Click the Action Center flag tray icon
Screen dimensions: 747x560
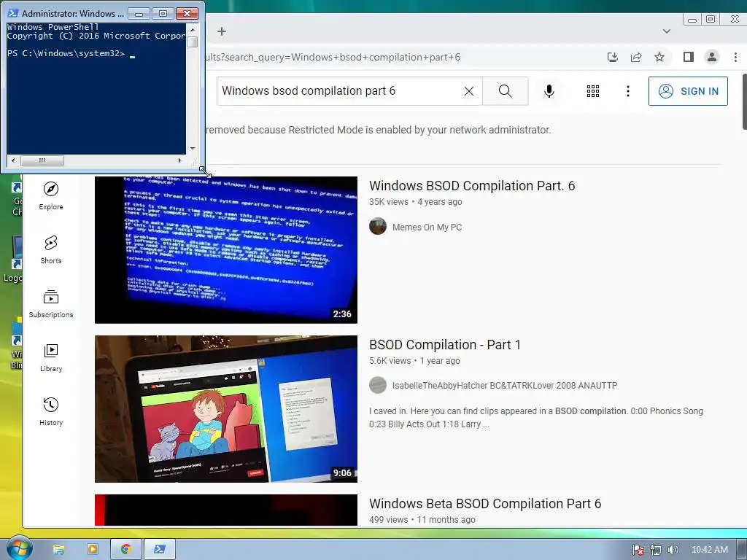(638, 550)
